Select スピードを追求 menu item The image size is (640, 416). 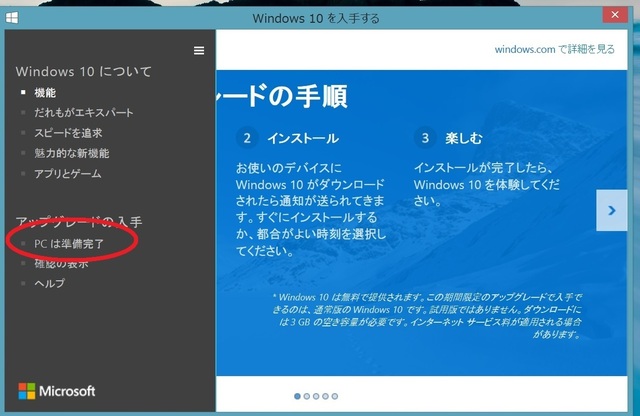coord(68,133)
